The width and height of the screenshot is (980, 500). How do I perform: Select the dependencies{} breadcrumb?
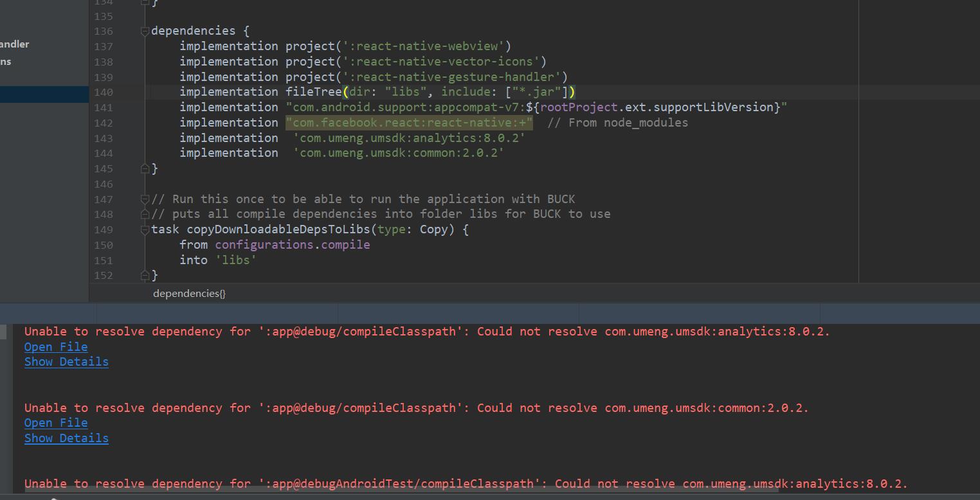[189, 294]
